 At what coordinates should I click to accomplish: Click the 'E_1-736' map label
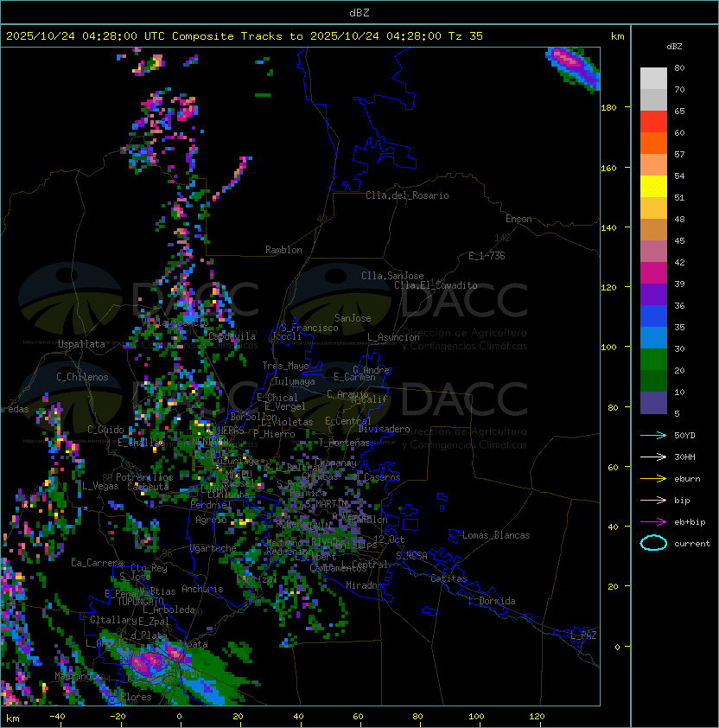[x=487, y=256]
